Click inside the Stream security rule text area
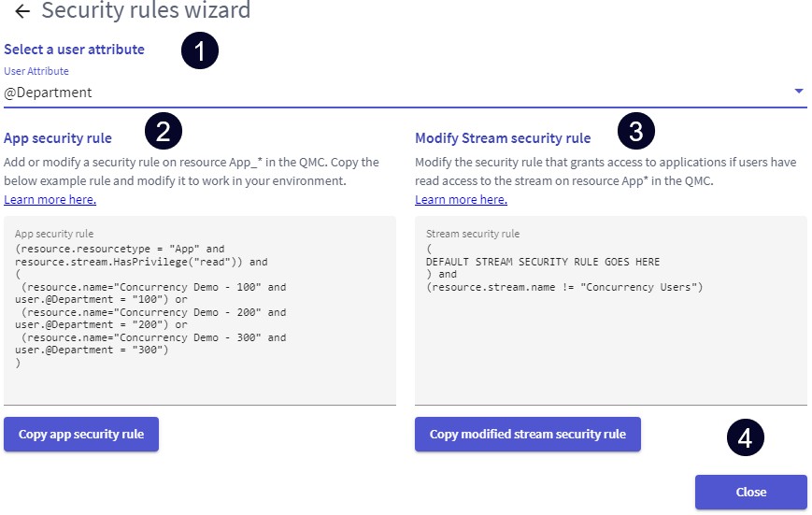 (x=611, y=311)
